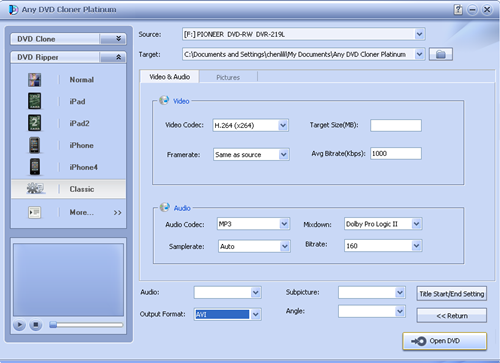Play the preview video
Screen dimensions: 500x363
[19, 325]
